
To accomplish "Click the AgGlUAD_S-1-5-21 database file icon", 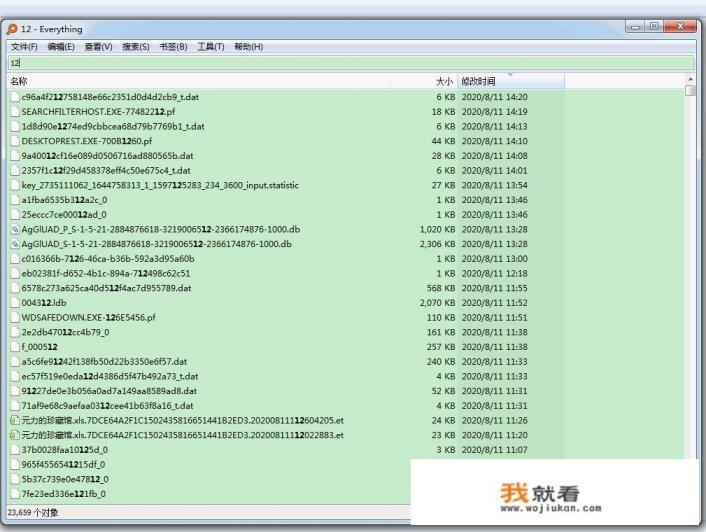I will click(x=15, y=244).
